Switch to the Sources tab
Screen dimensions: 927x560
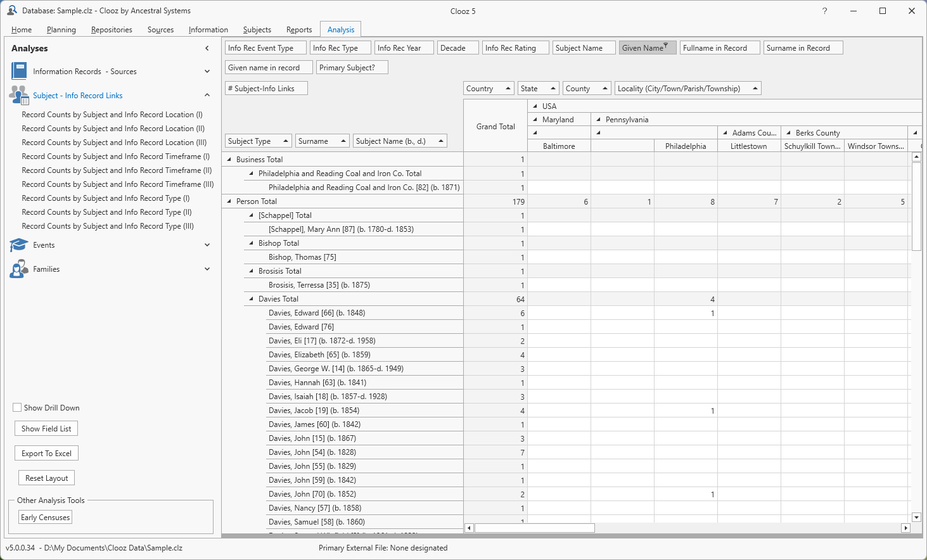tap(160, 30)
